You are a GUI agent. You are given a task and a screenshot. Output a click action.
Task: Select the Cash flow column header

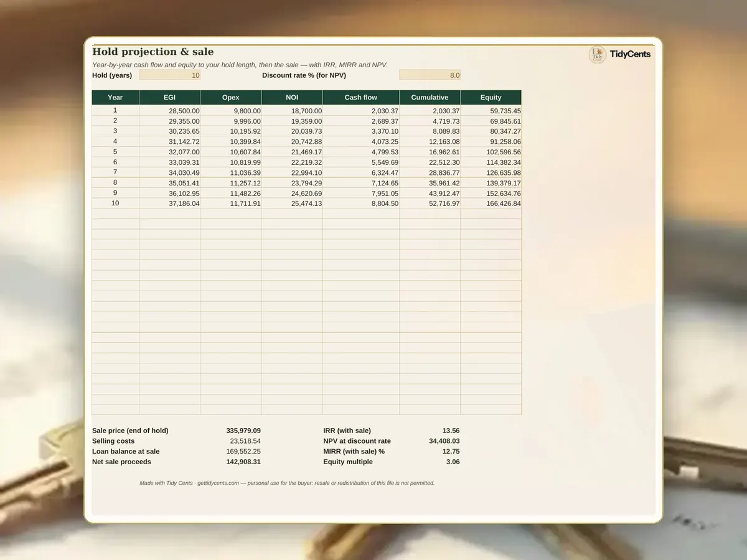coord(361,97)
